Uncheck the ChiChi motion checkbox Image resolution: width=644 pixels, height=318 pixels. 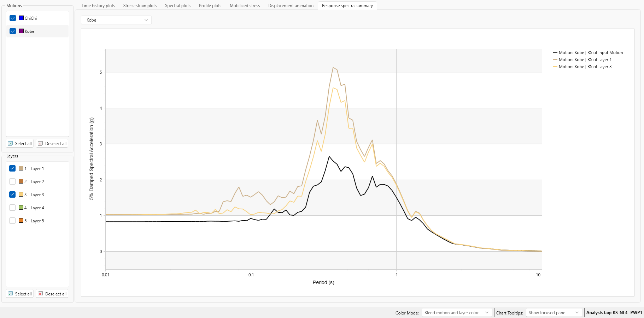13,18
